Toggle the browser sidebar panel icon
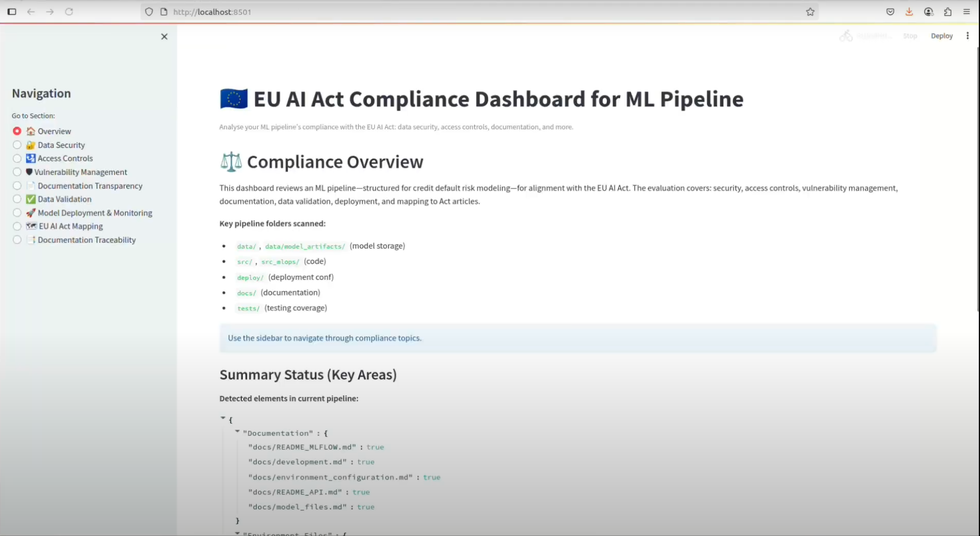Screen dimensions: 980x536 point(12,12)
